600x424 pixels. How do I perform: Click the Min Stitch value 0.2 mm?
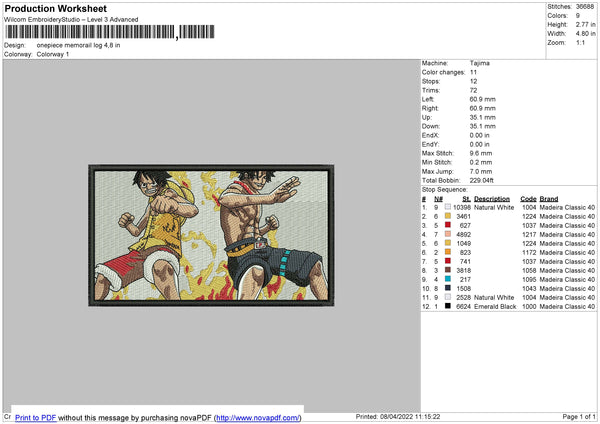tap(481, 162)
